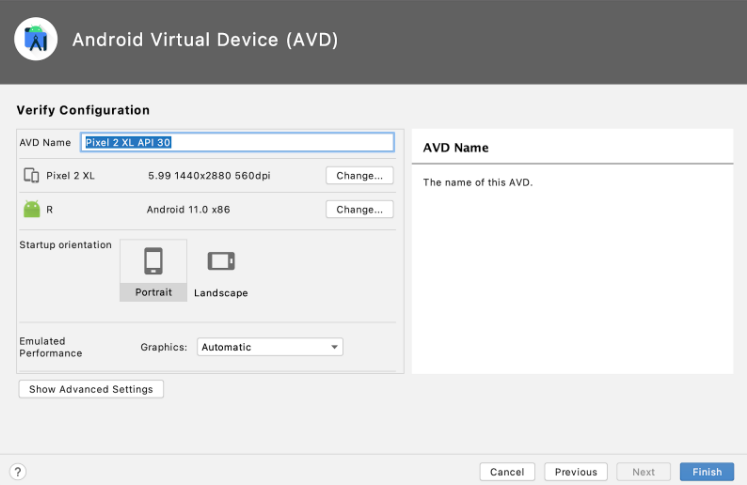Click the 'Verify Configuration' heading

click(x=83, y=110)
